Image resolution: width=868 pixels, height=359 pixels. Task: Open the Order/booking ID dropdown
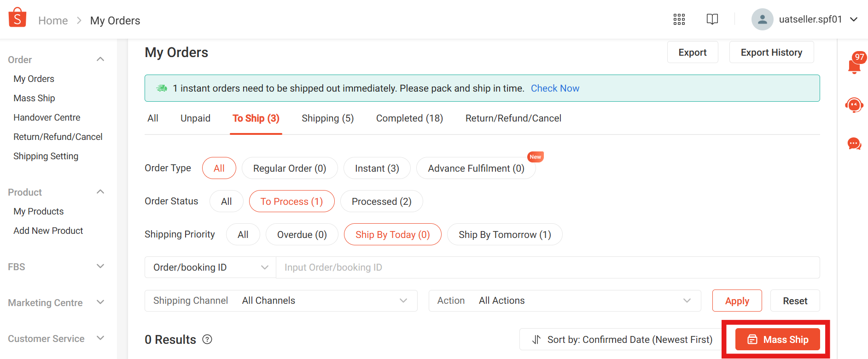click(210, 267)
